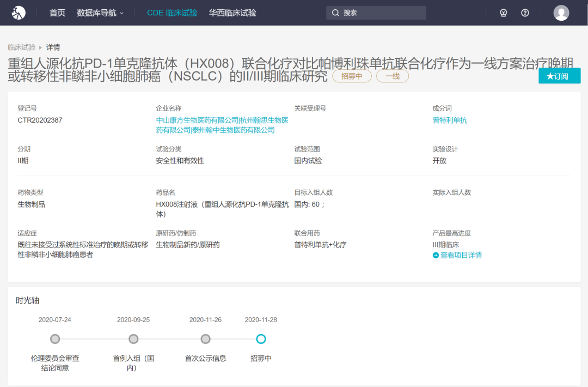Screen dimensions: 588x387
Task: Click the 普特利单抗+化疗 value
Action: point(320,245)
